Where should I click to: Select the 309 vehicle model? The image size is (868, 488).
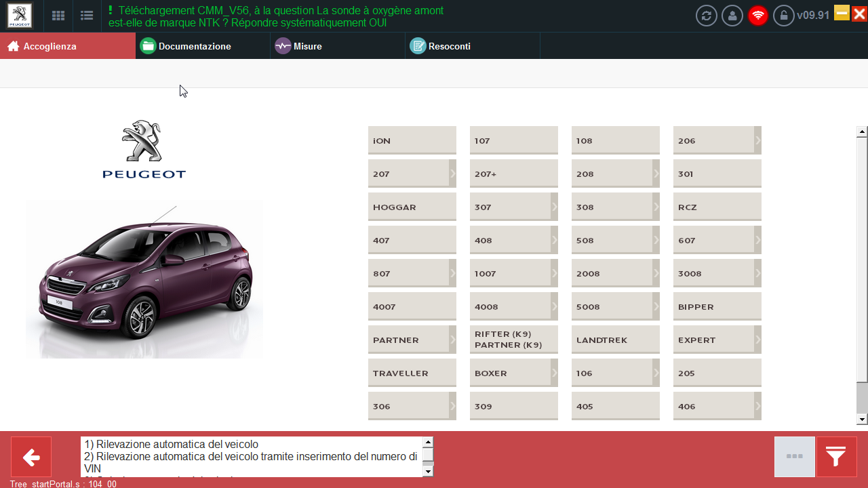pos(514,406)
